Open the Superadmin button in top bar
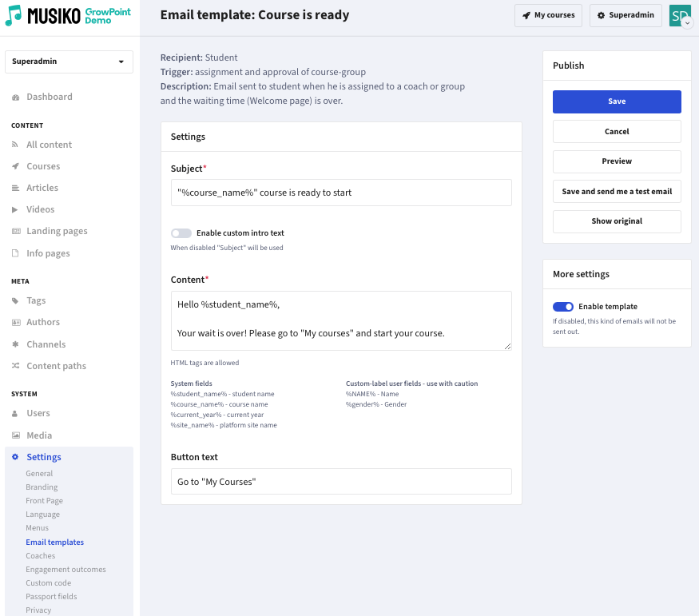Viewport: 699px width, 616px height. [626, 16]
